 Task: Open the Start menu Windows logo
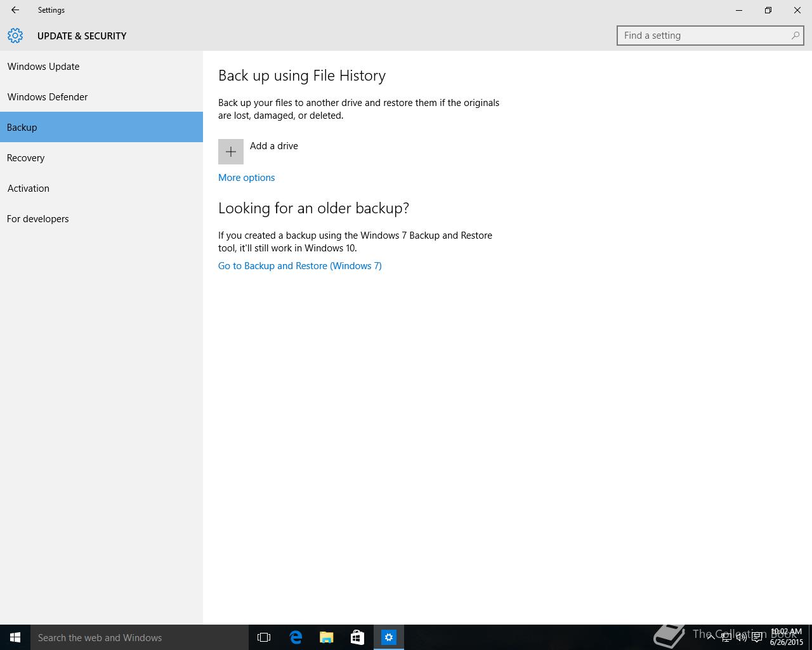click(15, 637)
